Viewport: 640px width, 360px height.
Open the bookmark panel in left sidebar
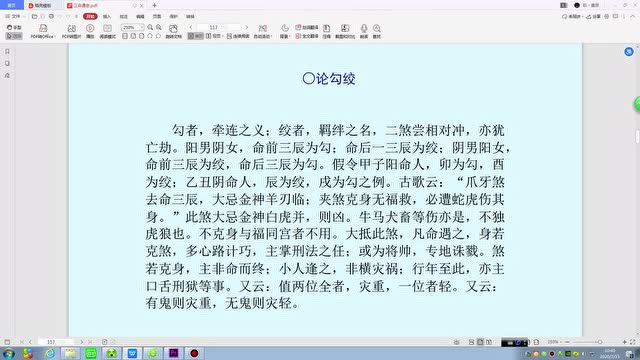click(x=7, y=51)
